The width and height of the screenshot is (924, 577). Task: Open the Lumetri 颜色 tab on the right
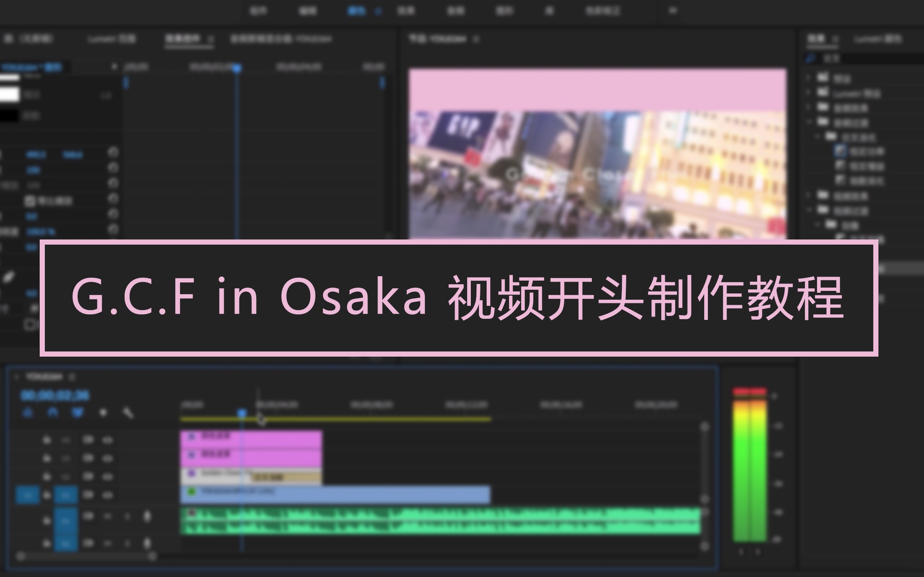[878, 39]
